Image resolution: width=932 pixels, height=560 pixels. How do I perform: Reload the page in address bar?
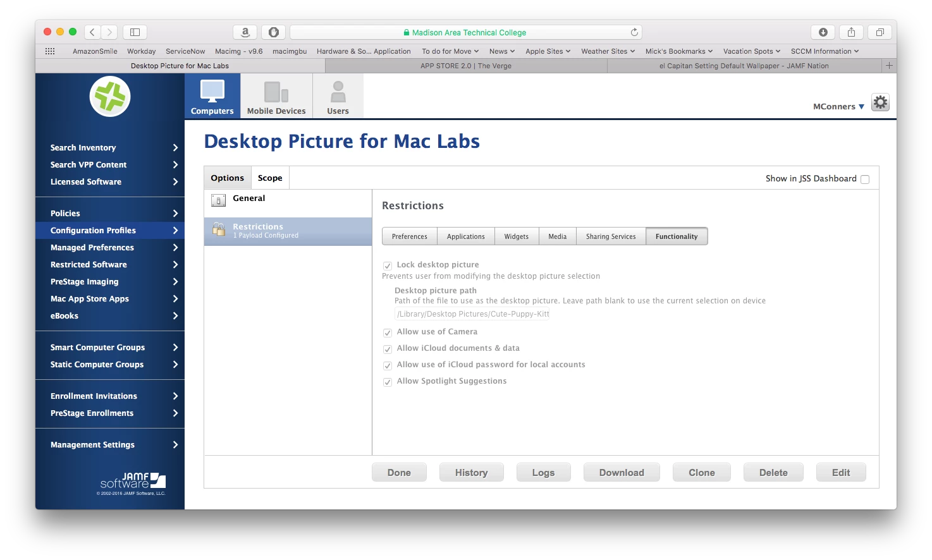[634, 32]
